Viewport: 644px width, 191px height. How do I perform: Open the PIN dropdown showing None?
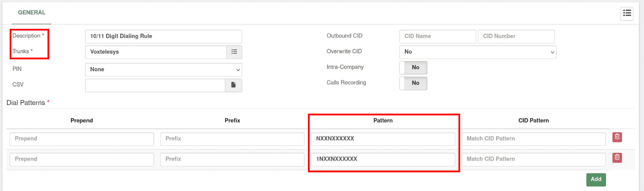tap(164, 70)
